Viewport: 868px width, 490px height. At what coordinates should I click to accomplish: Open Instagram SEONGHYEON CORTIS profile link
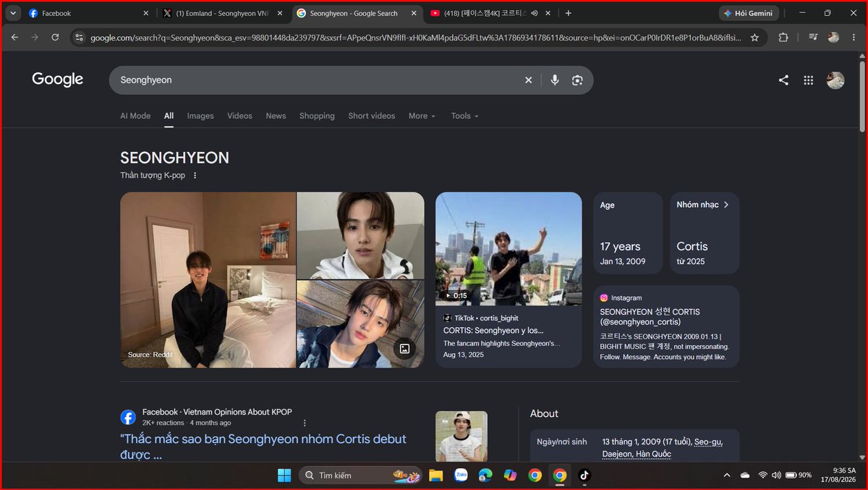[x=650, y=317]
